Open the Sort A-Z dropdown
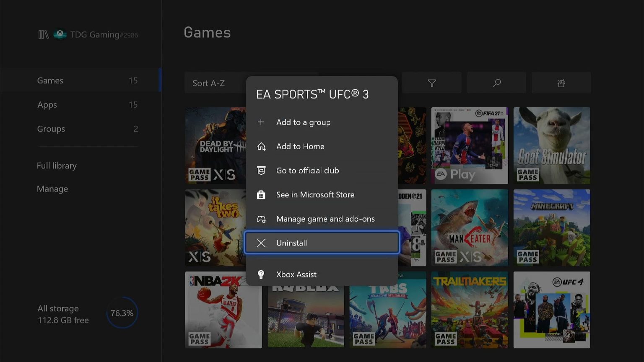The width and height of the screenshot is (644, 362). [x=208, y=83]
